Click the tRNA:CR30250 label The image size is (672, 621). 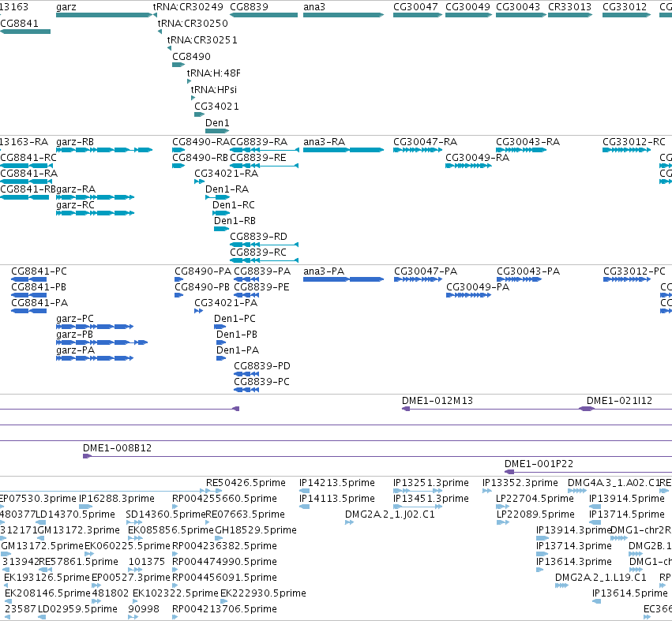(193, 23)
